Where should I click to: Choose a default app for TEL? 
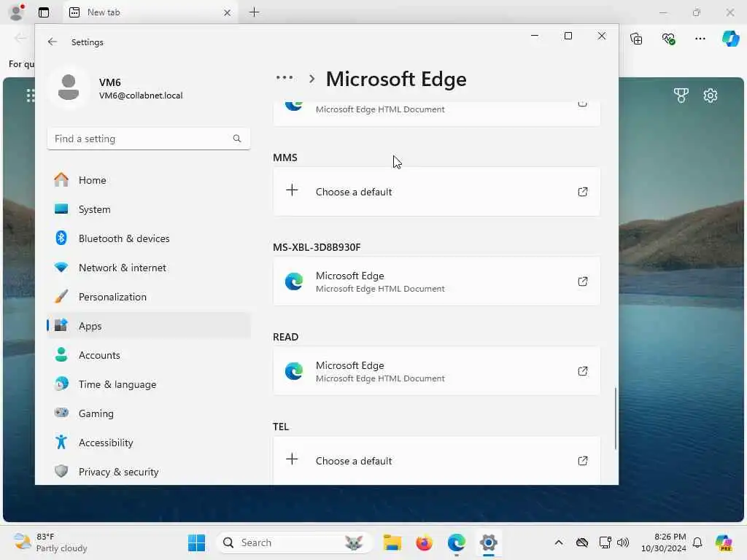tap(436, 461)
